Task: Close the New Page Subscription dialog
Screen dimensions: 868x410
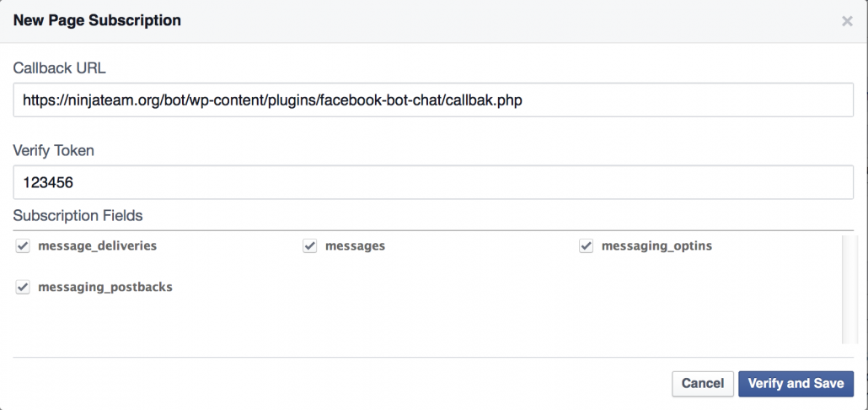Action: point(847,22)
